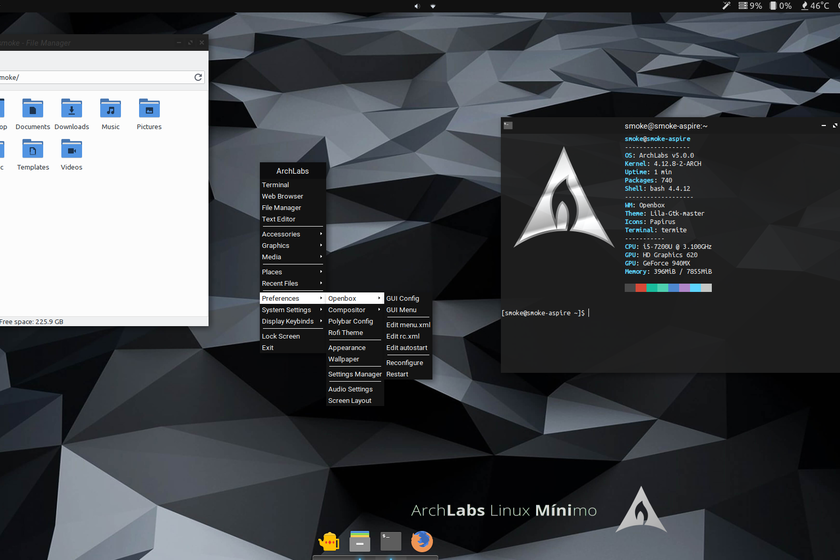This screenshot has width=840, height=560.
Task: Open GUI Menu in the Openbox submenu
Action: coord(408,310)
